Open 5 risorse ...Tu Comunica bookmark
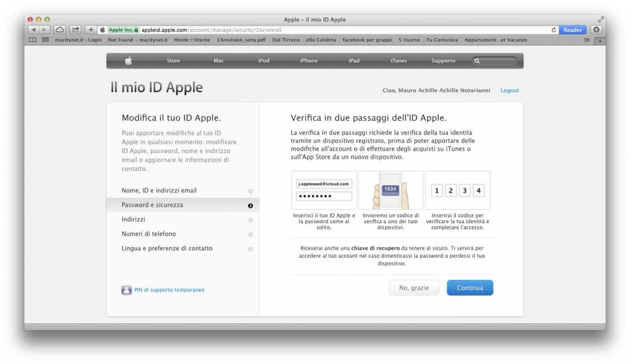Image resolution: width=630 pixels, height=364 pixels. 428,40
